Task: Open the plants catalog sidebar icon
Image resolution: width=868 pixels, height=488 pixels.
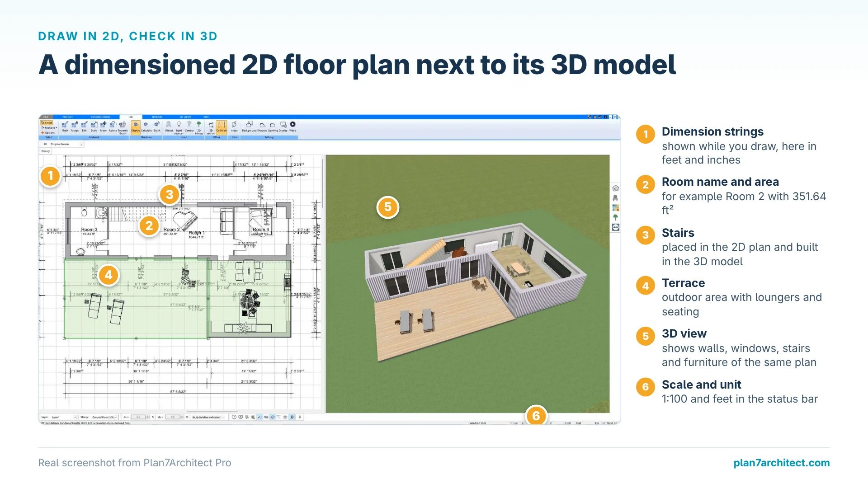Action: pyautogui.click(x=615, y=217)
